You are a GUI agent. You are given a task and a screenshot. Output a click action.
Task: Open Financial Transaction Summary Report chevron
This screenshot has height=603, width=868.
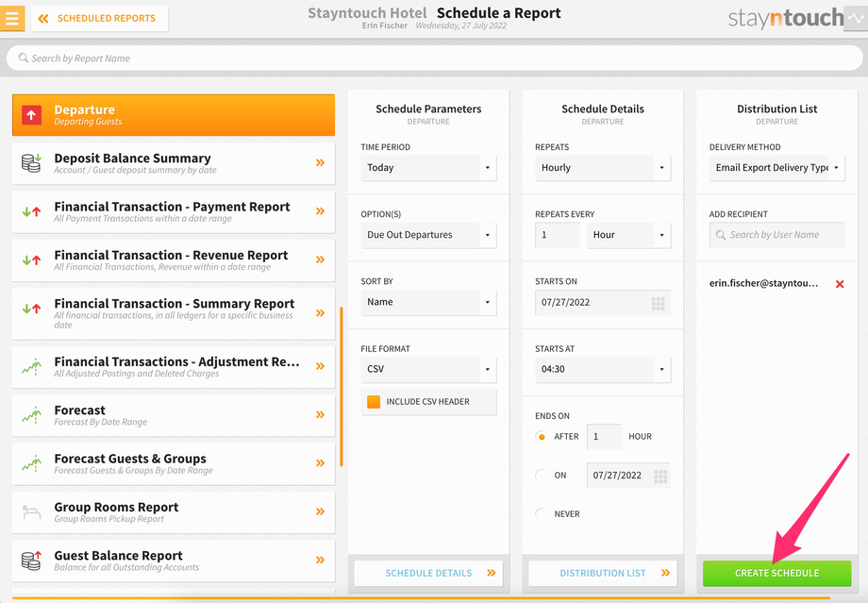click(320, 313)
